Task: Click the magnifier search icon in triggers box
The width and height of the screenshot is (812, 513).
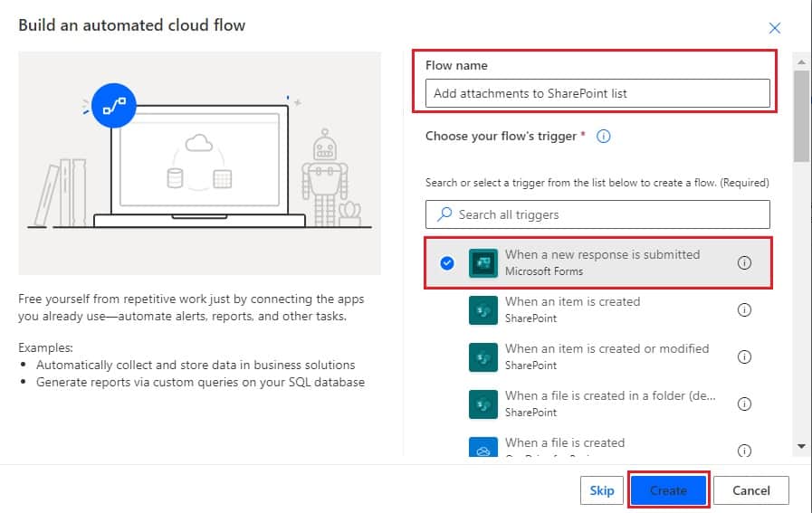Action: (444, 214)
